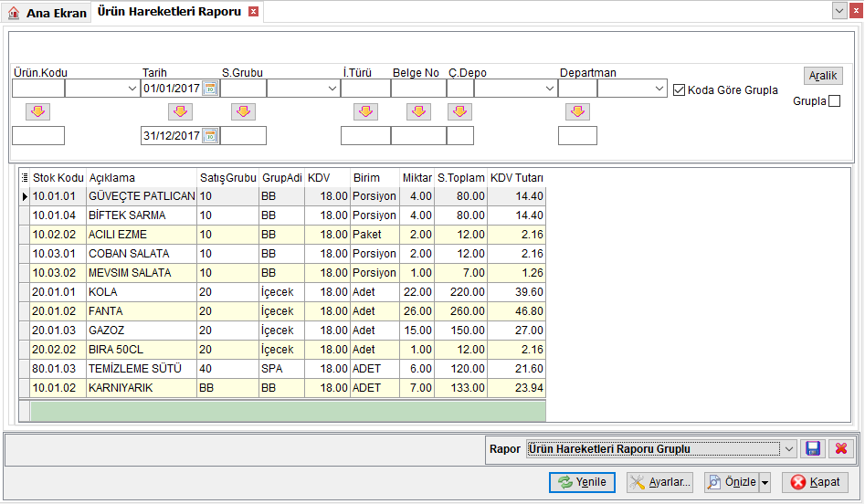Click stock code 20.01.02 cell
Viewport: 865px width, 504px height.
(x=58, y=311)
